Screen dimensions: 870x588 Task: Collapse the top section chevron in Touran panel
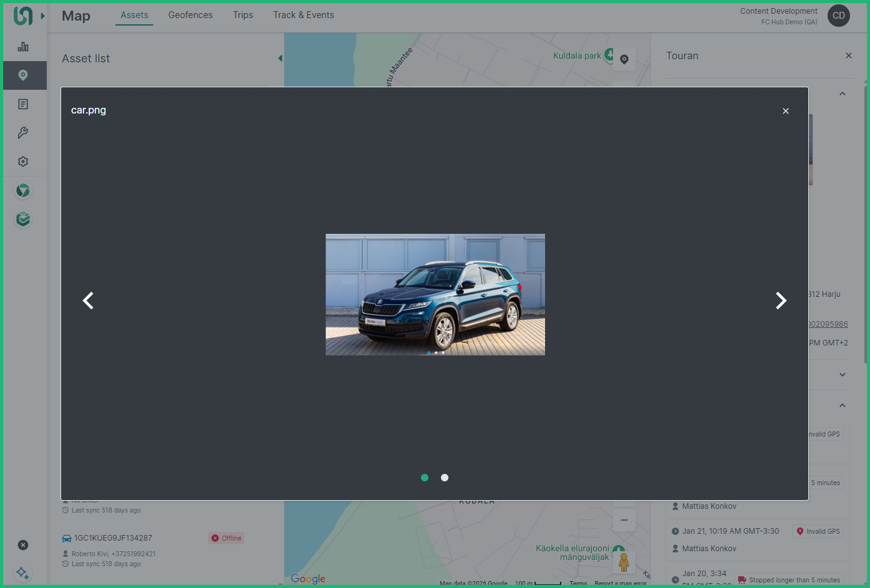(843, 94)
